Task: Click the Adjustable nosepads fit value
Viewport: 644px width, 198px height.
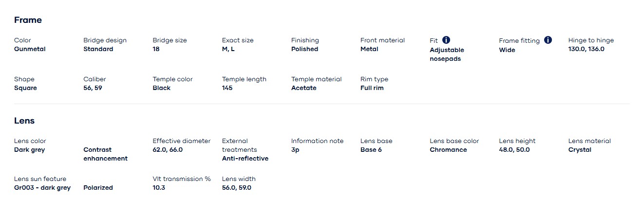Action: [447, 54]
